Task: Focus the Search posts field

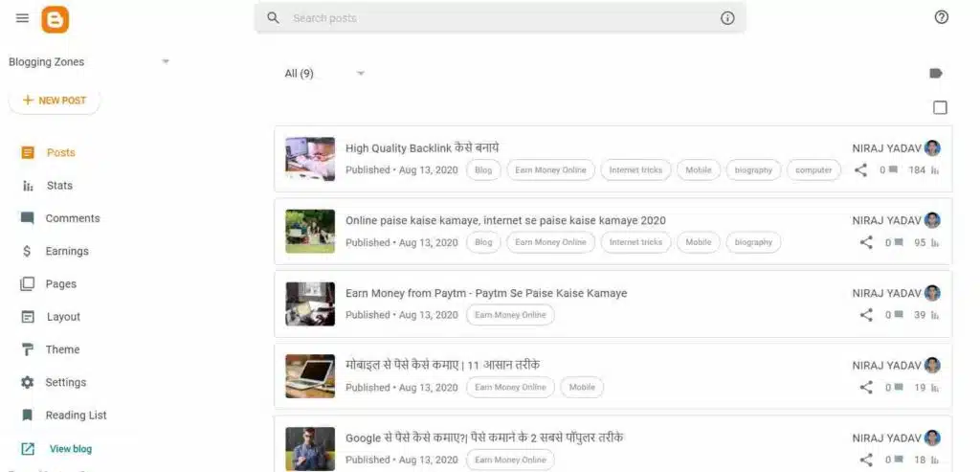Action: pyautogui.click(x=500, y=18)
